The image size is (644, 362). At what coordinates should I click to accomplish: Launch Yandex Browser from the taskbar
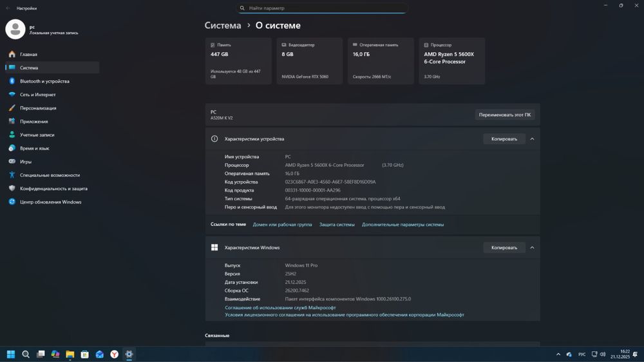[114, 354]
